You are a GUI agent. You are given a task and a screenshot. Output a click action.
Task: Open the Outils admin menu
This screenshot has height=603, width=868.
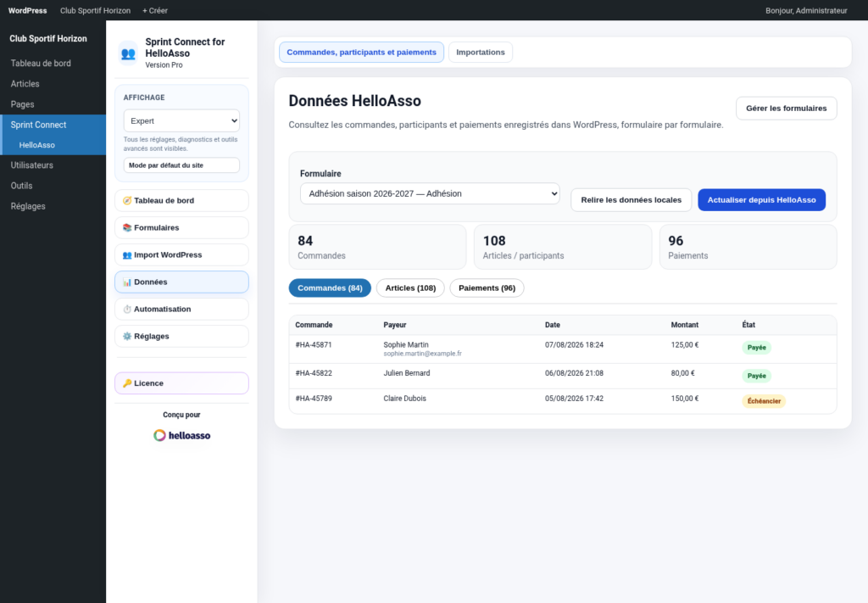[x=53, y=186]
